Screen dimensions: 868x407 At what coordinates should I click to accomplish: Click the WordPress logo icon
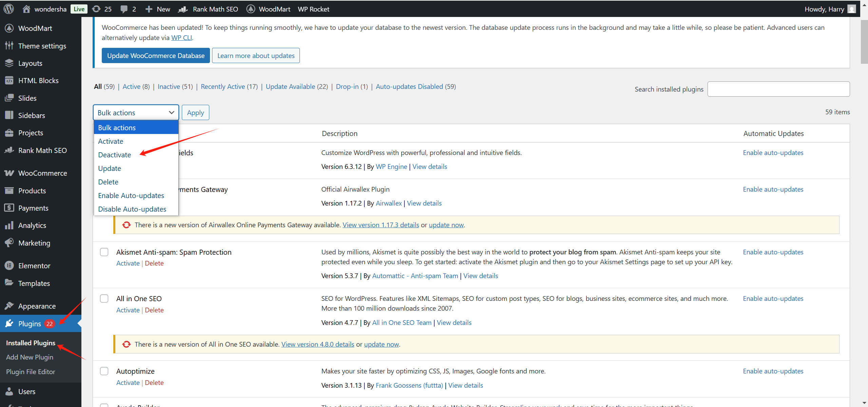9,9
